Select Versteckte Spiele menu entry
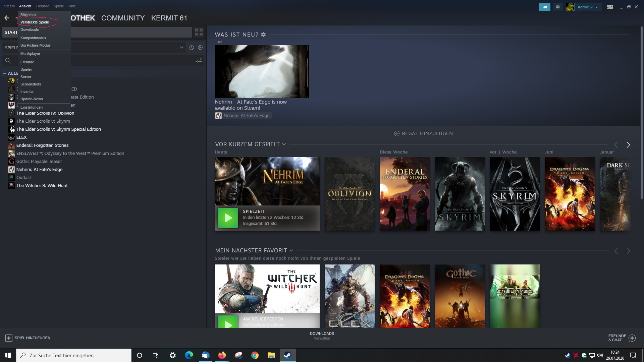The width and height of the screenshot is (644, 362). pyautogui.click(x=35, y=22)
